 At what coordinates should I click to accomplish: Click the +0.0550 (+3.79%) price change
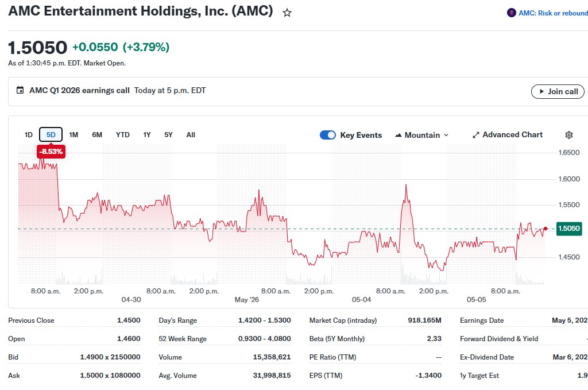click(121, 47)
